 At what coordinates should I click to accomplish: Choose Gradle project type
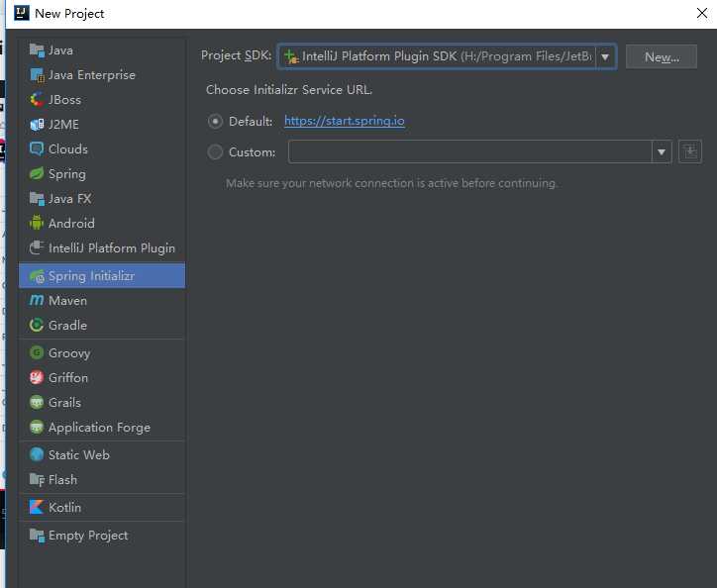102,325
